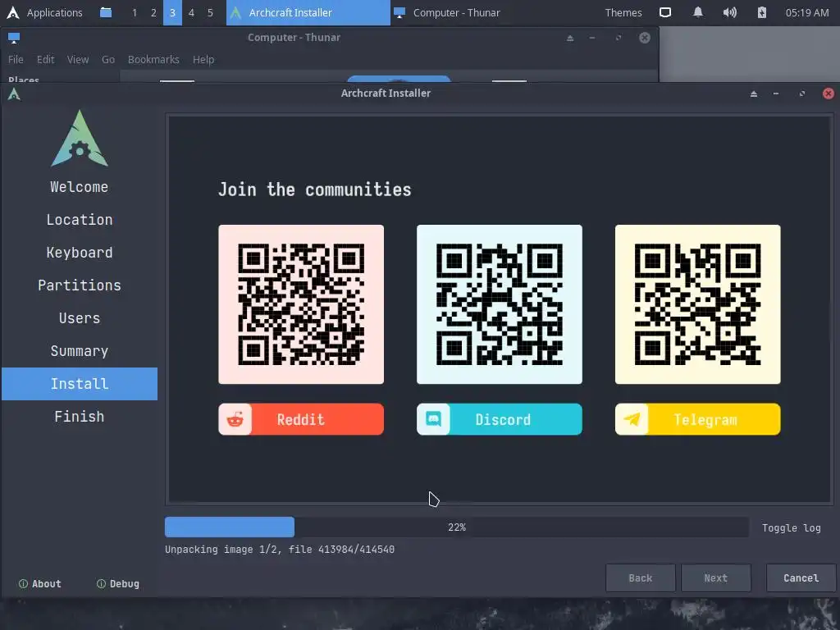Open the Applications menu in the panel
The width and height of the screenshot is (840, 630).
pyautogui.click(x=44, y=12)
